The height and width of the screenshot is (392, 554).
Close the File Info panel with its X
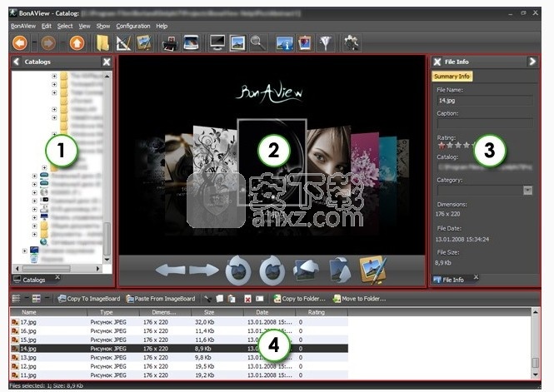[x=437, y=62]
